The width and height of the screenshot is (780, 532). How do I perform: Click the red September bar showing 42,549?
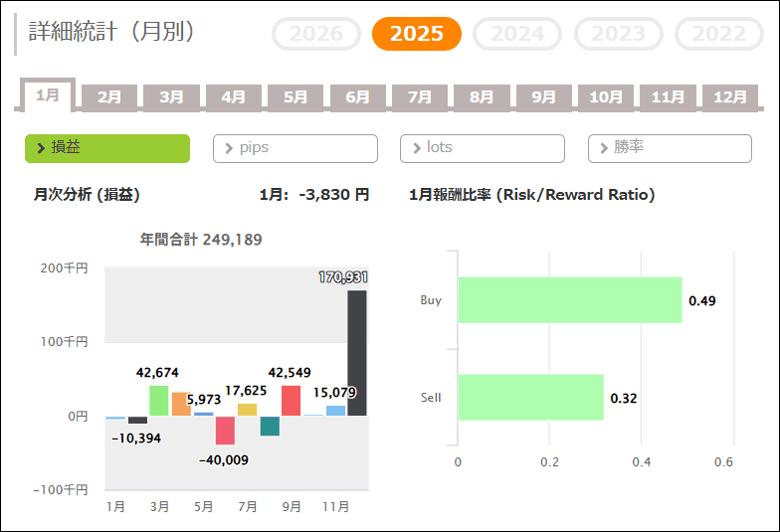click(x=292, y=401)
